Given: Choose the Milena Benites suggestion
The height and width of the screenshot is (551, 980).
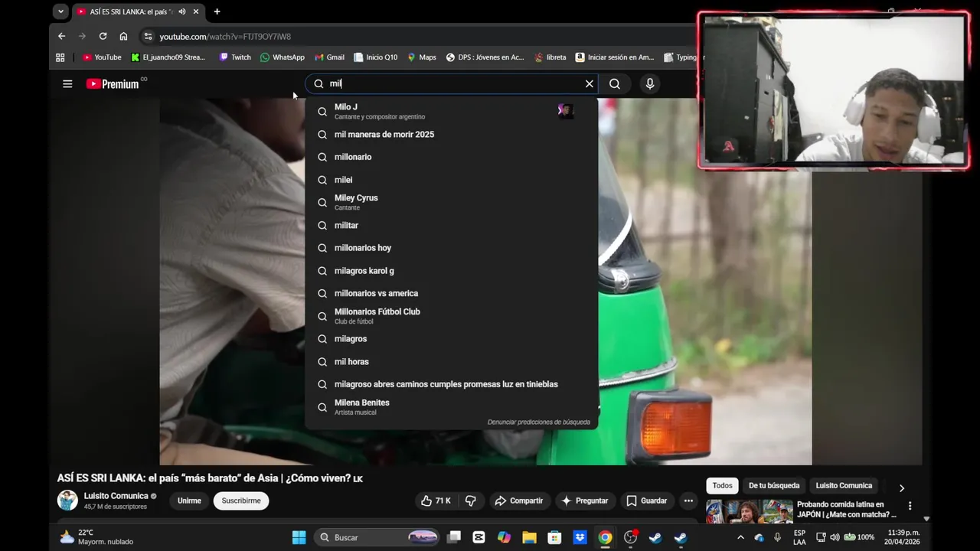Looking at the screenshot, I should point(451,407).
